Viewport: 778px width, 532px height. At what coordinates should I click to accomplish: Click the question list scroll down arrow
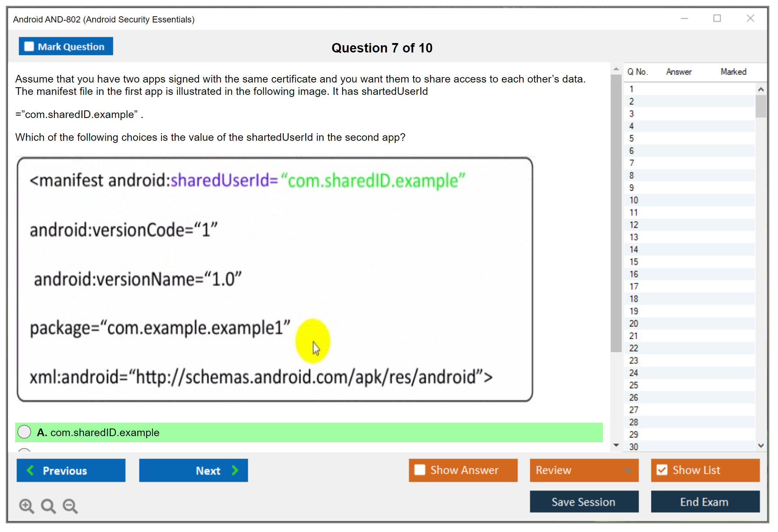[x=761, y=446]
